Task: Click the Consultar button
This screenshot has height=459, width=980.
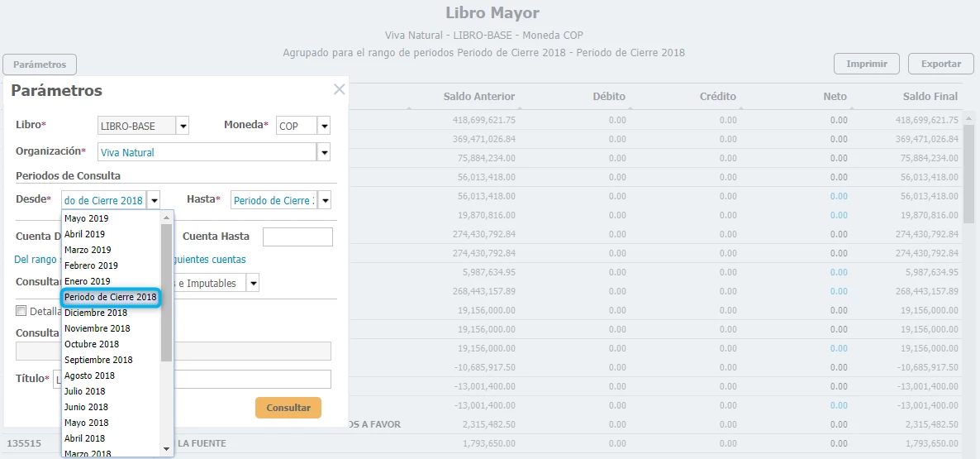Action: (288, 408)
